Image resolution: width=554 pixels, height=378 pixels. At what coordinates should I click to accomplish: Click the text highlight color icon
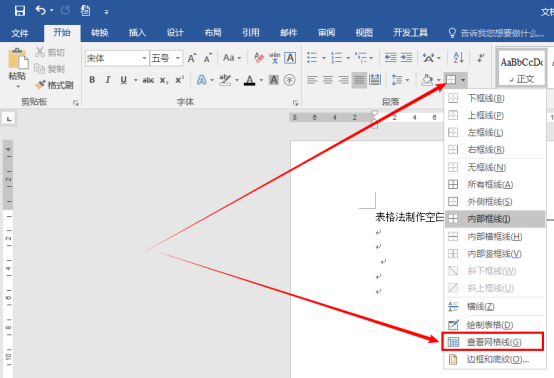coord(225,80)
